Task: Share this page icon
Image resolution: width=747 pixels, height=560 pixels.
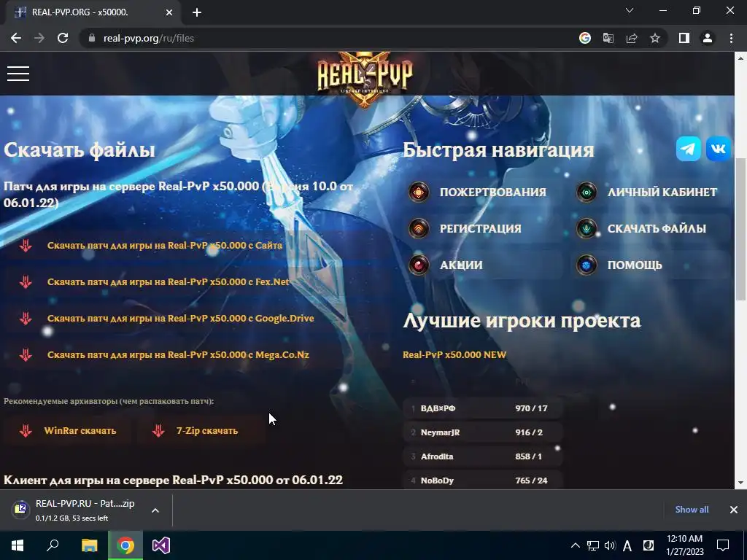Action: click(x=632, y=38)
